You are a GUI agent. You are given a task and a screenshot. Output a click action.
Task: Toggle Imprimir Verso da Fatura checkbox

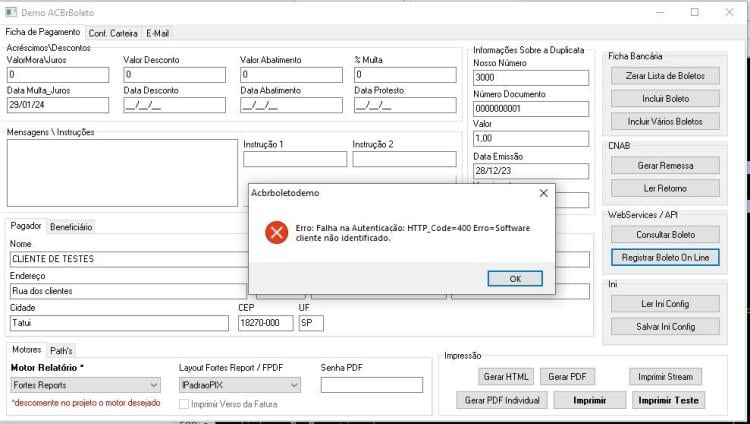pyautogui.click(x=184, y=404)
